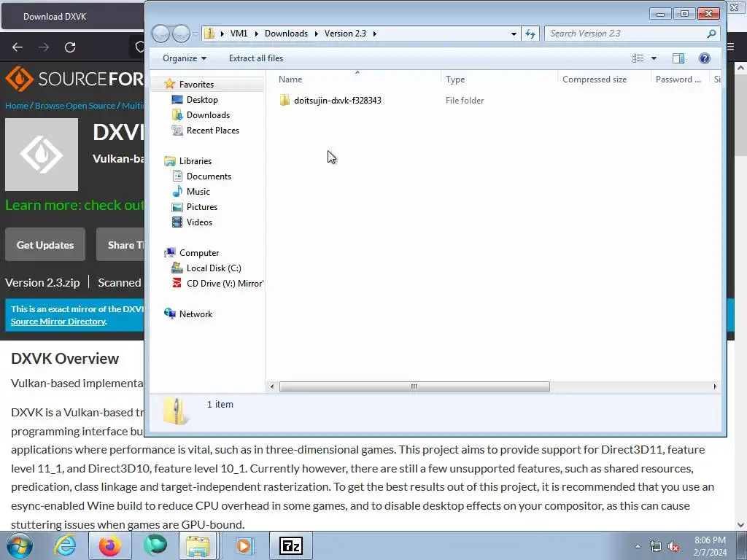Expand the address bar history dropdown
This screenshot has width=747, height=560.
(514, 34)
